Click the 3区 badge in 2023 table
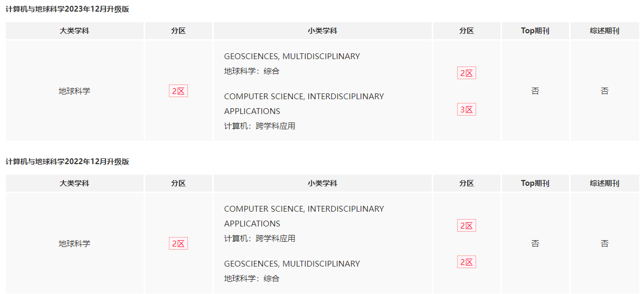The height and width of the screenshot is (294, 644). 467,109
